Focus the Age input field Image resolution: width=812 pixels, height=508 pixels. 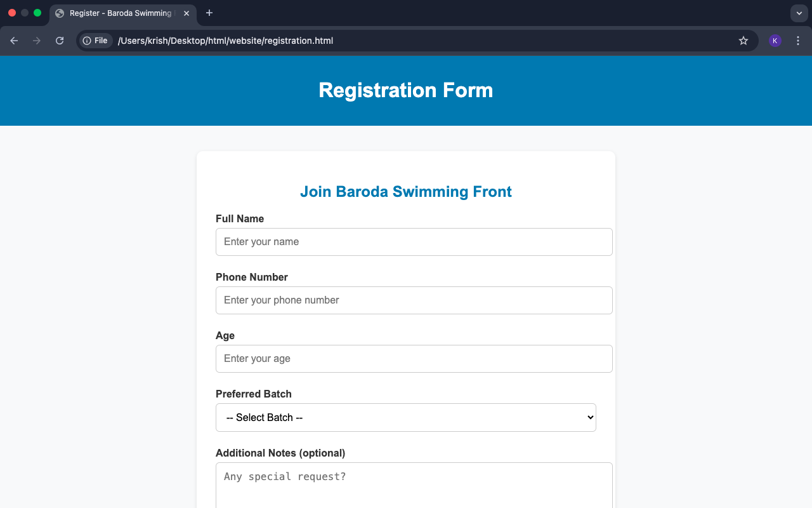click(x=414, y=359)
